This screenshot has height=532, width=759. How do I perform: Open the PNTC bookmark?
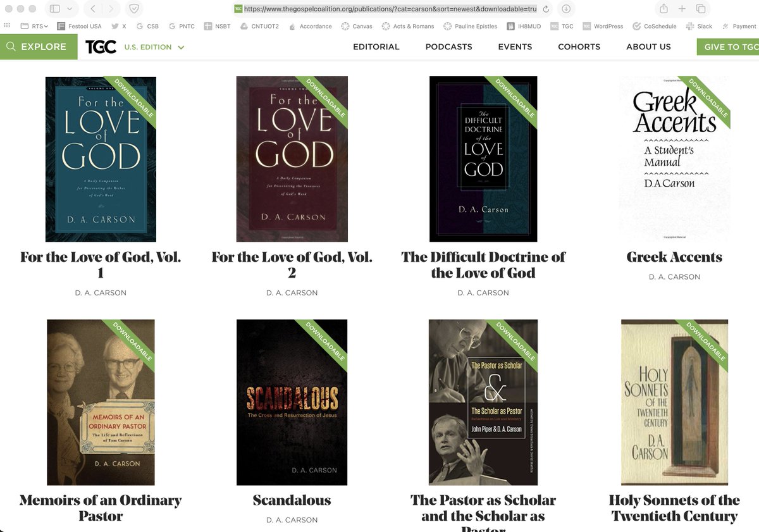182,26
